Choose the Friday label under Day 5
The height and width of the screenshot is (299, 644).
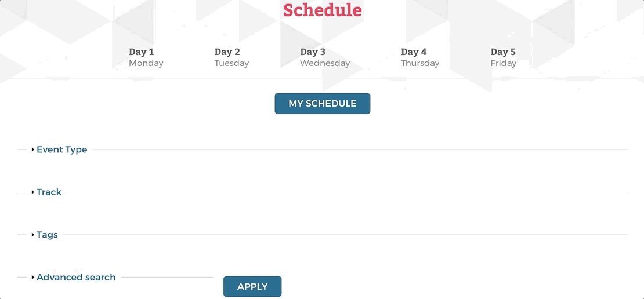click(x=504, y=63)
